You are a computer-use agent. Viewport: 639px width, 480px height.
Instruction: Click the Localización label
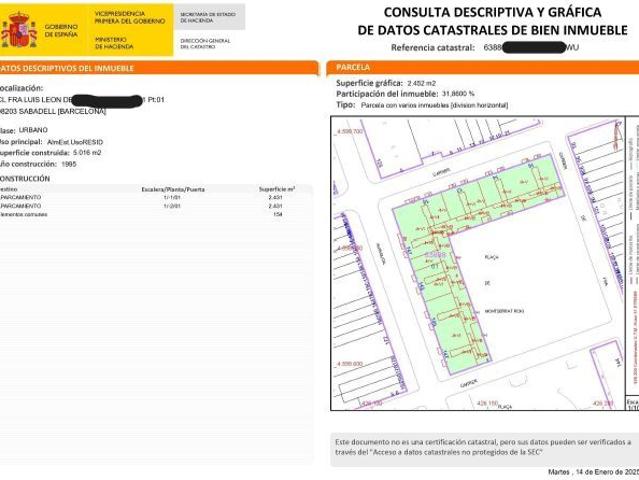(x=22, y=88)
